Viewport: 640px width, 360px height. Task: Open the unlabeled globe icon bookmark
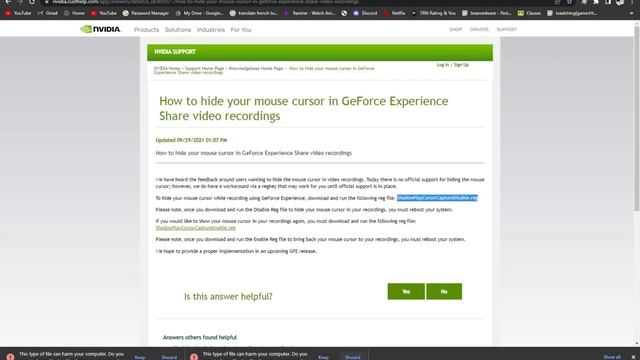click(344, 13)
